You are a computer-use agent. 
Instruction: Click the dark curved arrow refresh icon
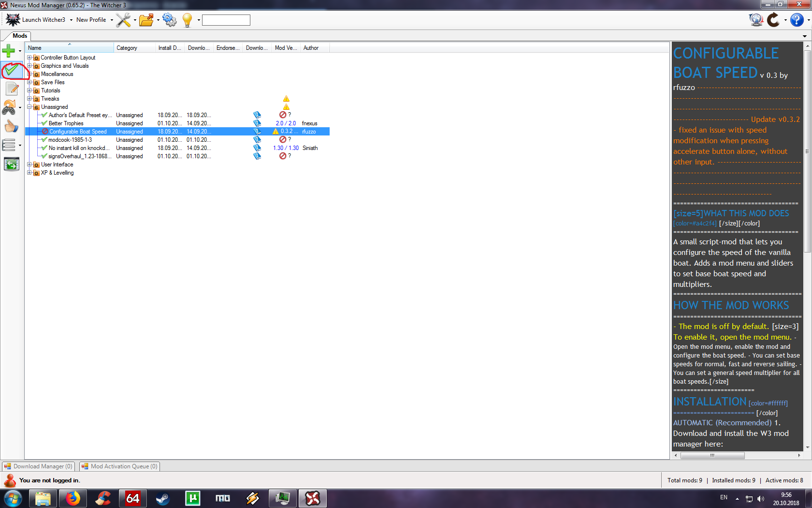pos(773,20)
